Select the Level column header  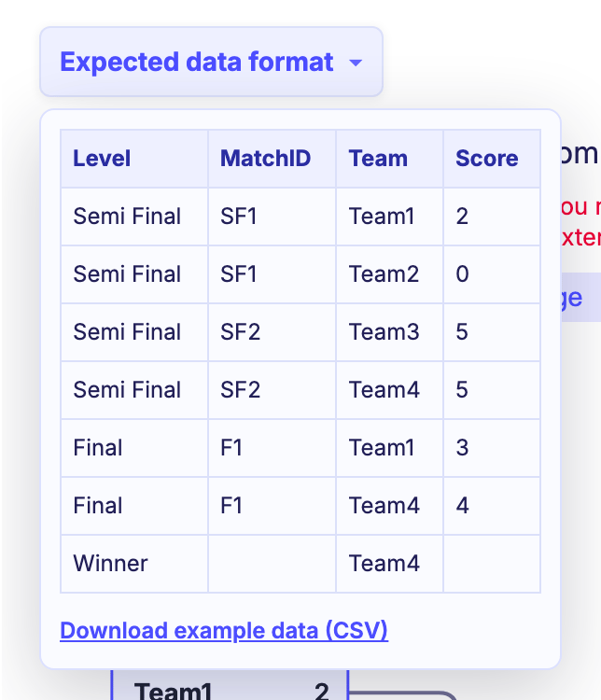click(x=134, y=159)
